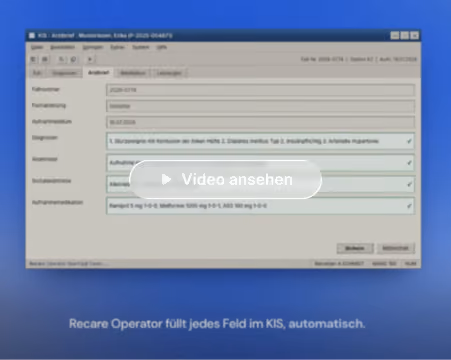
Task: Click into the Anamnese text field
Action: click(261, 163)
